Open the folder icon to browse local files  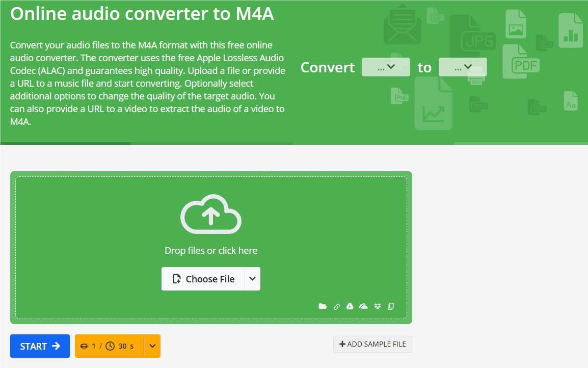[323, 306]
